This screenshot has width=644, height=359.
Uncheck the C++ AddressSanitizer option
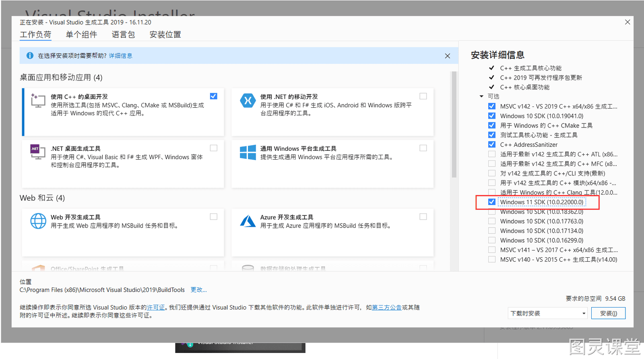pyautogui.click(x=491, y=145)
